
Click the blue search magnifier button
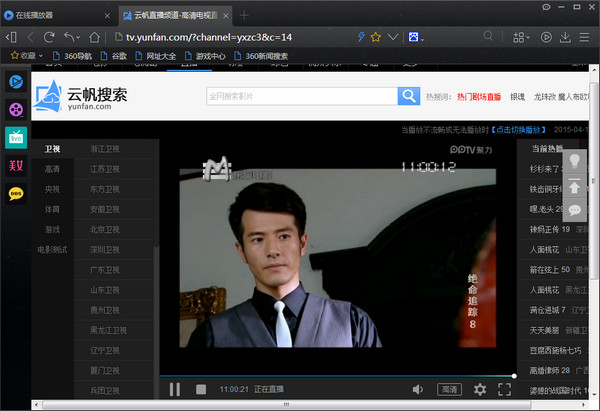(x=408, y=96)
